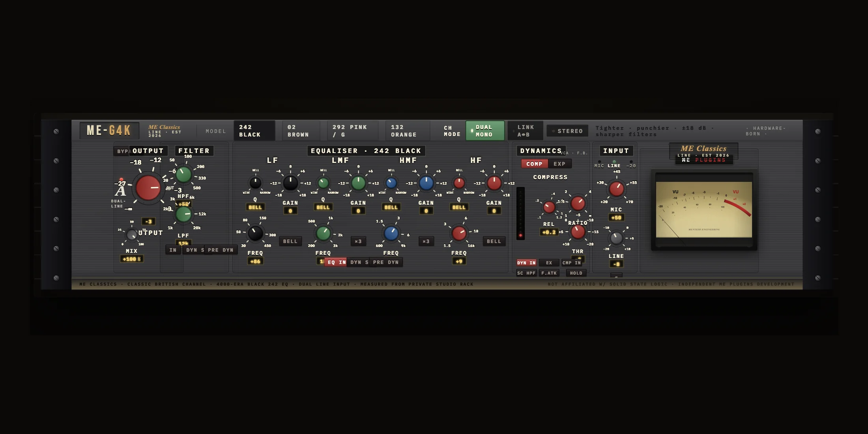Select MIC input source

(x=599, y=165)
